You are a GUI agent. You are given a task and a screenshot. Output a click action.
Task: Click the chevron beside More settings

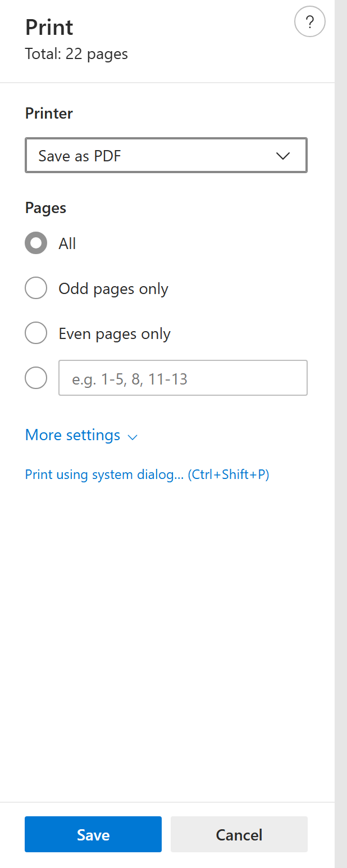click(133, 437)
